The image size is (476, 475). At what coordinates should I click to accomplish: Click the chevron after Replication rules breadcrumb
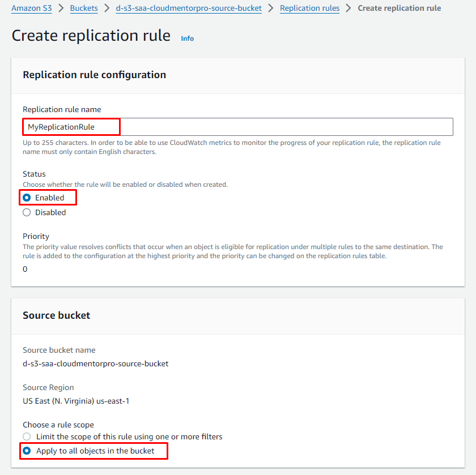348,8
